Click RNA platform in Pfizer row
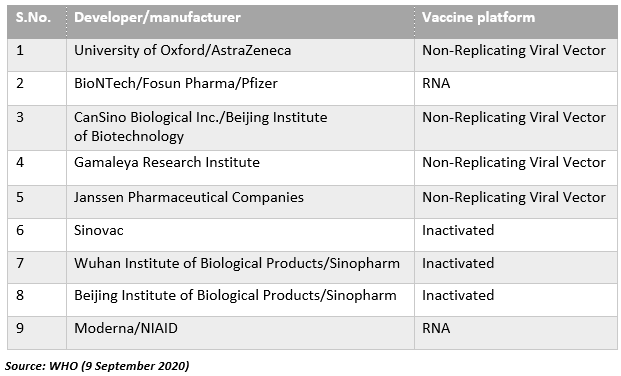 [436, 83]
